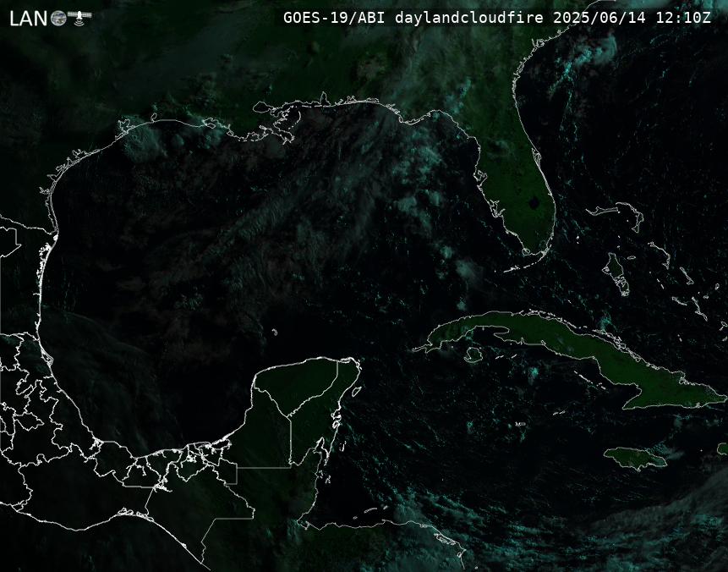The height and width of the screenshot is (572, 728).
Task: Click the time stamp '12:10Z'
Action: [x=683, y=18]
